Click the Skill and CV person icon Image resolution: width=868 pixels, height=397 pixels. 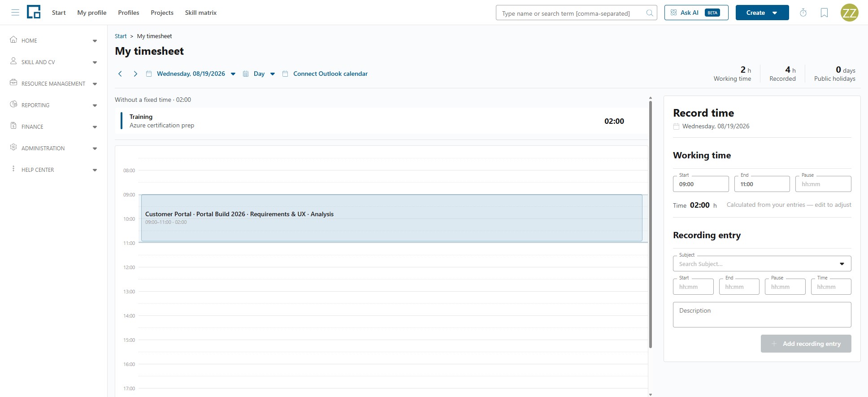tap(13, 61)
